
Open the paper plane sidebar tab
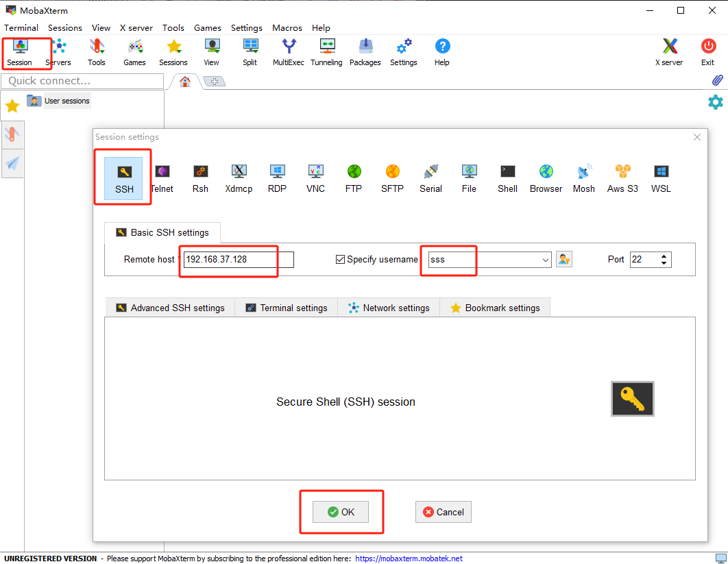pos(12,163)
